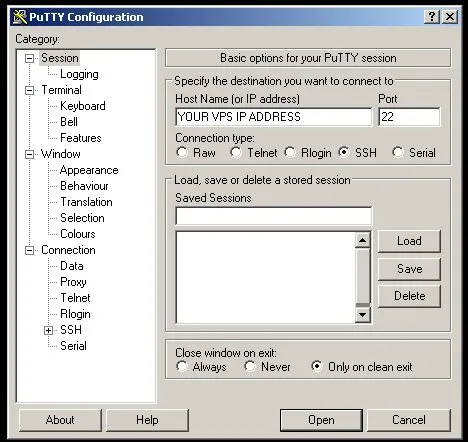Open the Bell settings category
The height and width of the screenshot is (442, 468).
click(x=69, y=122)
